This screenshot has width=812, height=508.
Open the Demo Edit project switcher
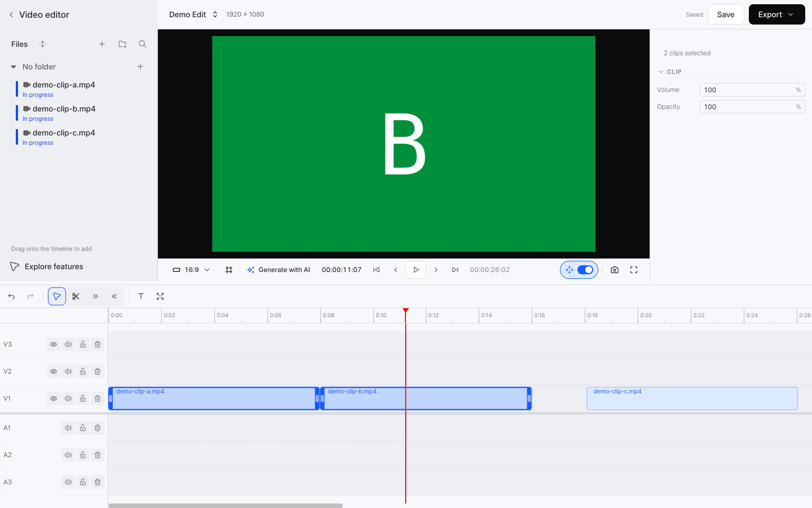pos(193,14)
